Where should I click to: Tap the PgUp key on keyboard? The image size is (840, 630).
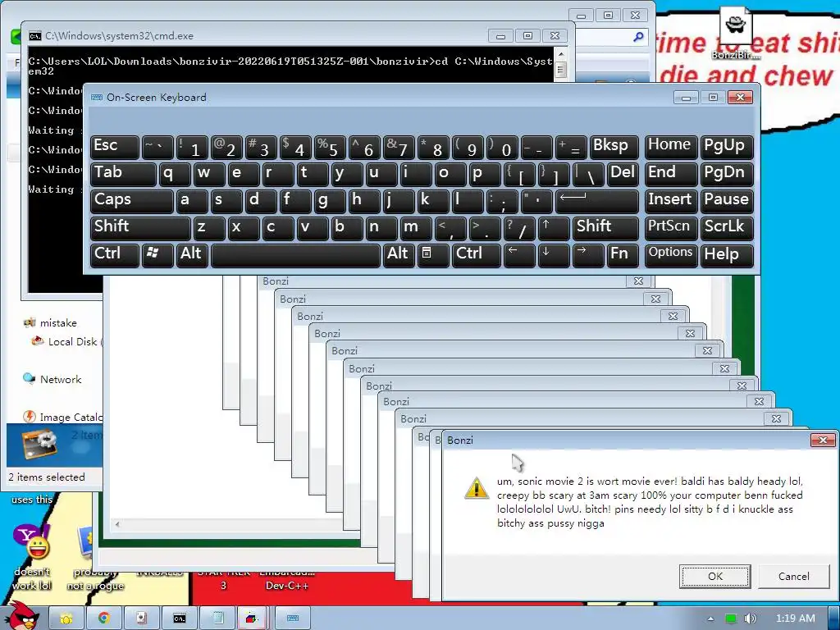click(x=727, y=147)
